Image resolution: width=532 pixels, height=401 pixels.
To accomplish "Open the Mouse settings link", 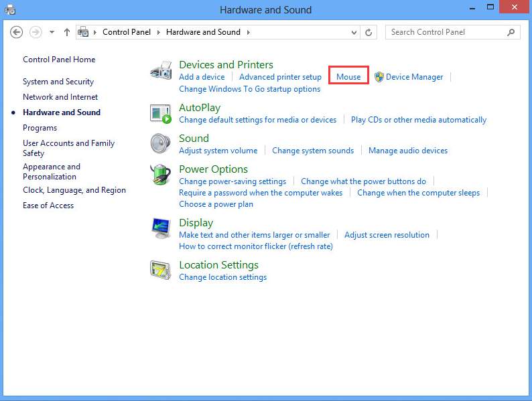I will pyautogui.click(x=348, y=77).
